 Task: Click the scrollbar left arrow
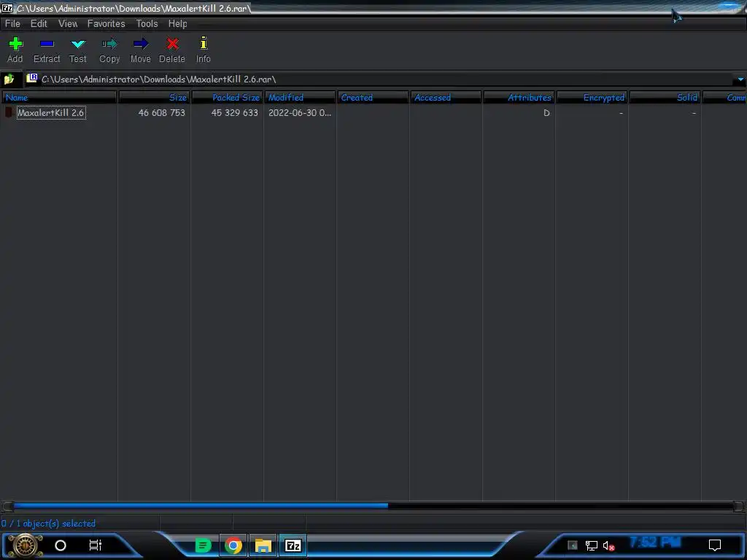[x=7, y=506]
